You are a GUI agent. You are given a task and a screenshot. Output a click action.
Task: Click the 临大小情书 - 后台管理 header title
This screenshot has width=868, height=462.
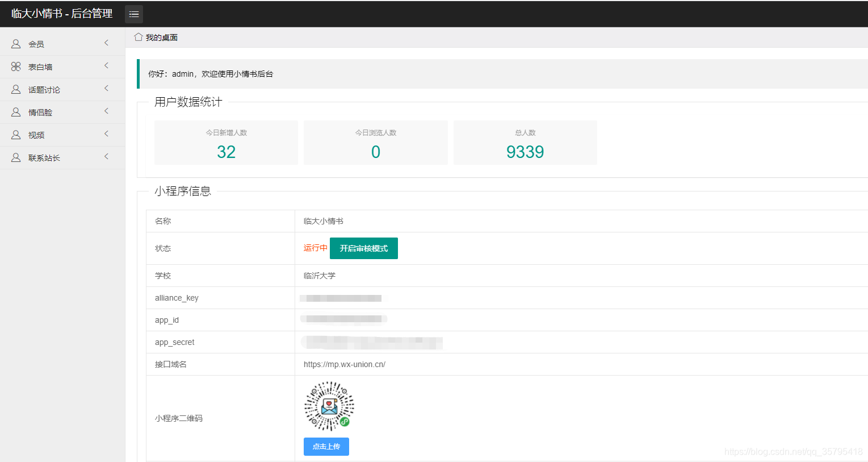point(62,14)
